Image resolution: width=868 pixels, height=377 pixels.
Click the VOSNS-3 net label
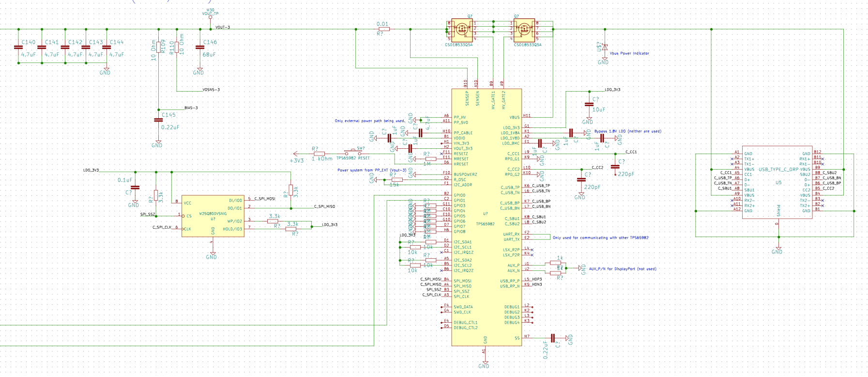[211, 90]
